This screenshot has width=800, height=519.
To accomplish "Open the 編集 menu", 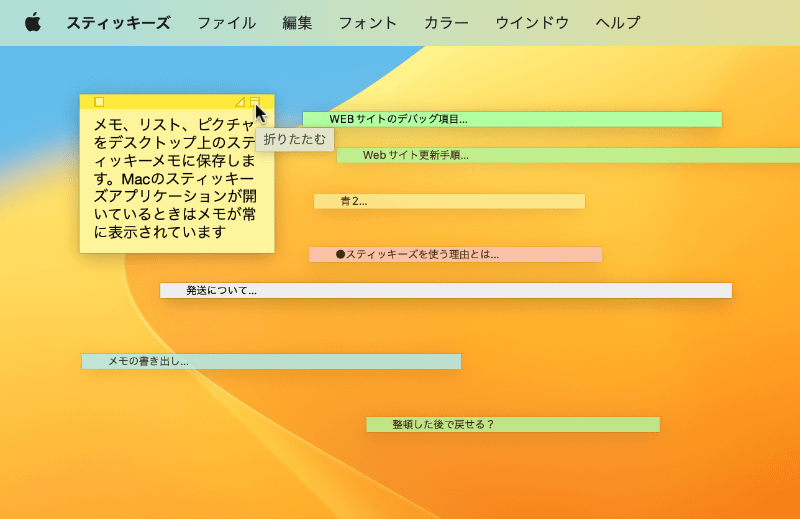I will [x=297, y=23].
